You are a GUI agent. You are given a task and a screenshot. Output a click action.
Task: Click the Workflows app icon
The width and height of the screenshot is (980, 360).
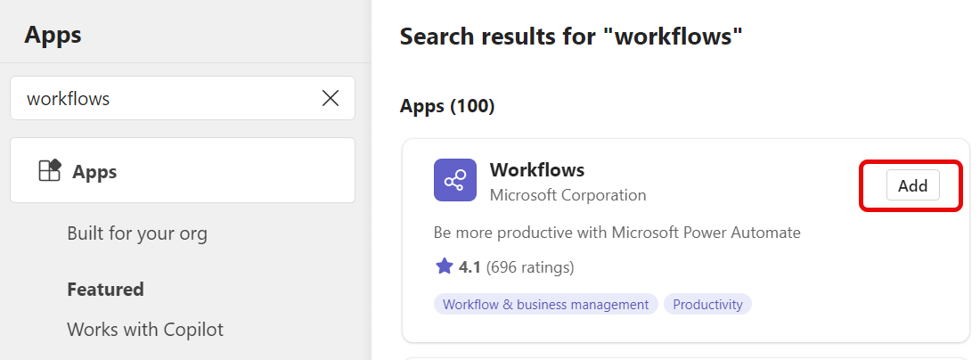tap(455, 181)
